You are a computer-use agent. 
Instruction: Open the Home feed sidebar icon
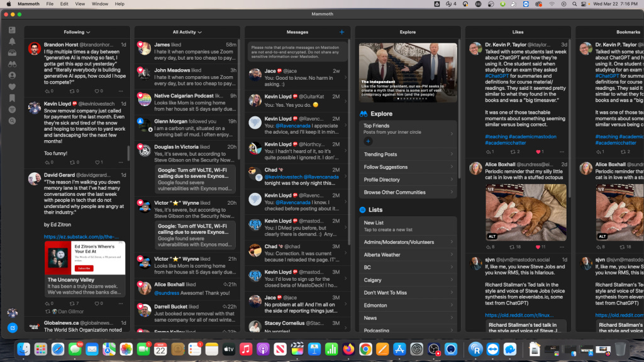(12, 30)
